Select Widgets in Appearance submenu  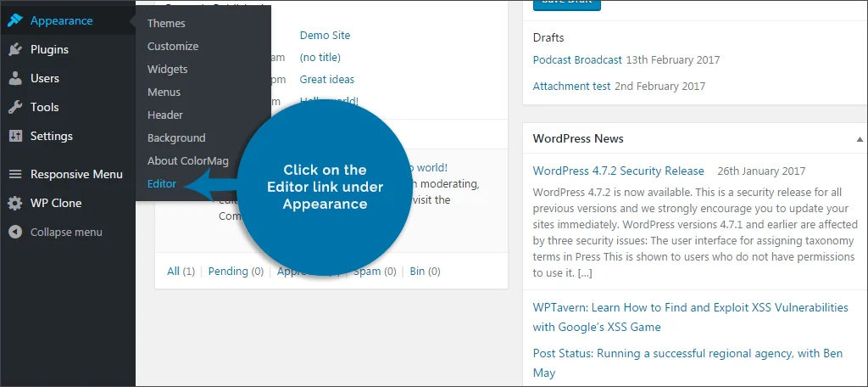(167, 70)
